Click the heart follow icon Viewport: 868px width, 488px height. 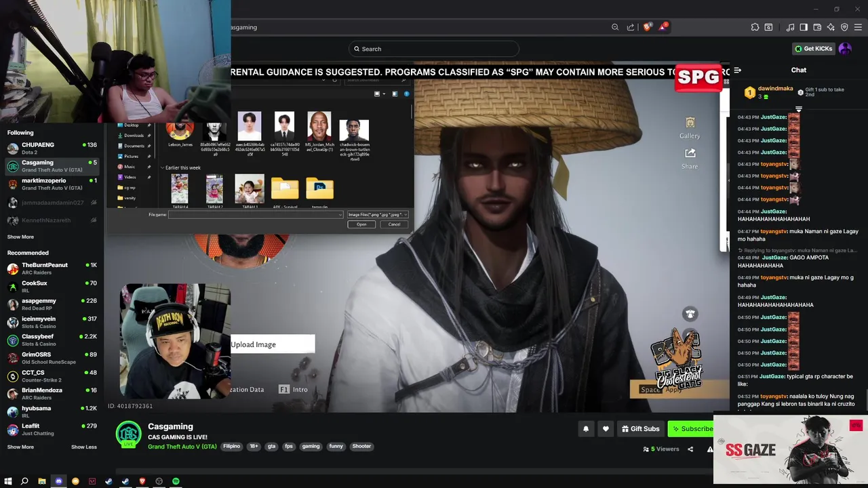click(x=606, y=429)
